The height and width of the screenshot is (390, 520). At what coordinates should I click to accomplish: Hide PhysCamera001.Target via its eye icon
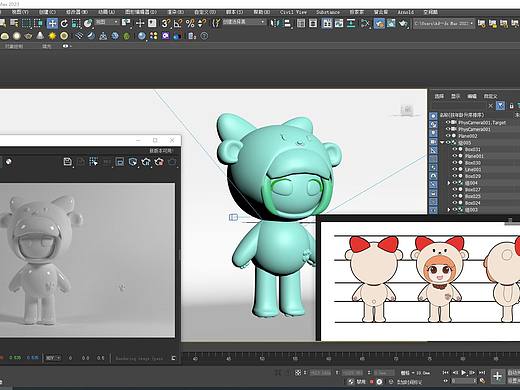[448, 122]
